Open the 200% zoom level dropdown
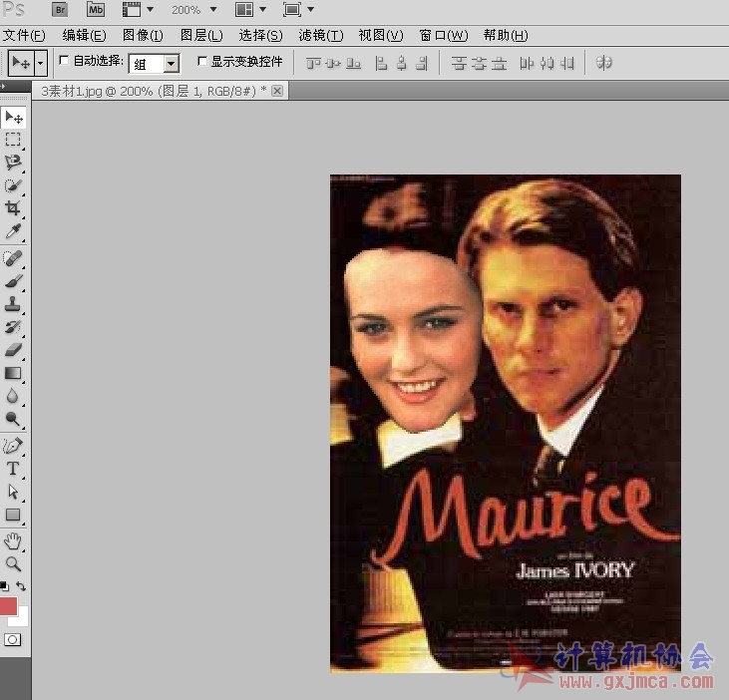 213,9
